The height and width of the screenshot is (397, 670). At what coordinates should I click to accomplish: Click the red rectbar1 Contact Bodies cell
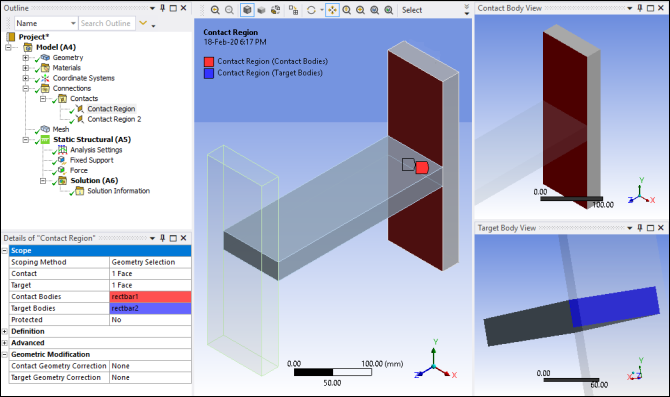[x=150, y=297]
